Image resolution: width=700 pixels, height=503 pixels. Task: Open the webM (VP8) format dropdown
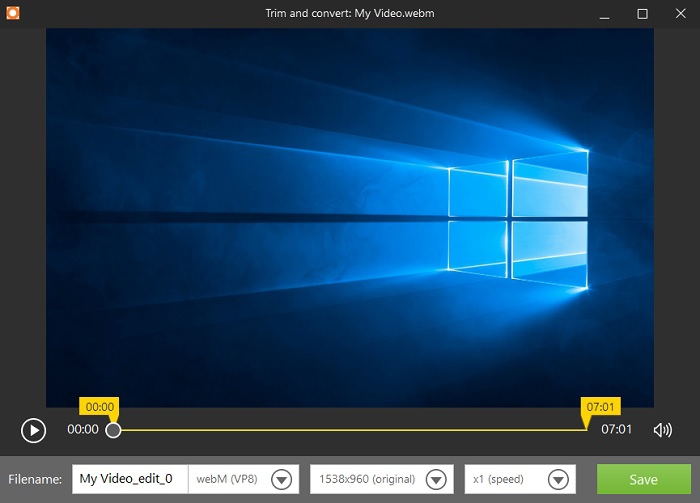tap(244, 479)
